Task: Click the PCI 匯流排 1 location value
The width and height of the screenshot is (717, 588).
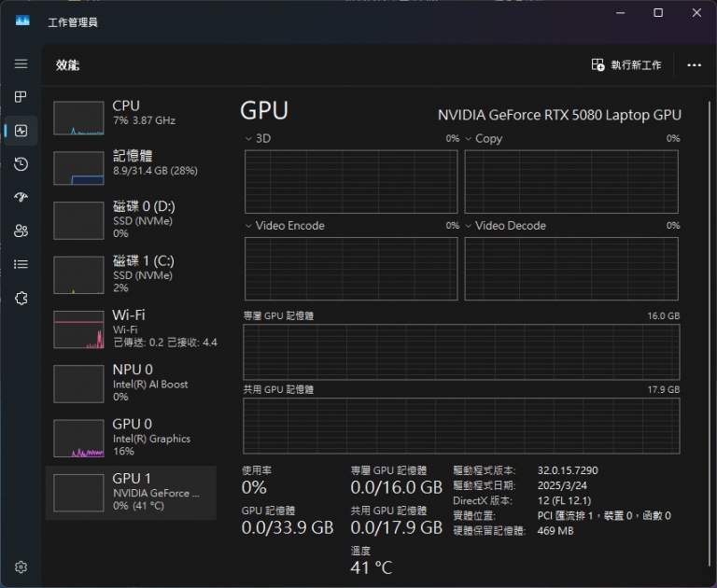Action: click(604, 516)
